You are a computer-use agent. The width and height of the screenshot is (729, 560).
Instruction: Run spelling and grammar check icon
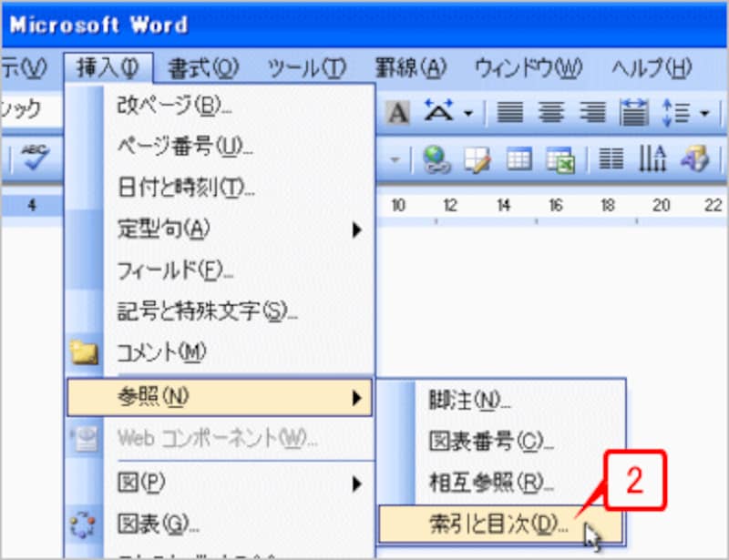36,158
